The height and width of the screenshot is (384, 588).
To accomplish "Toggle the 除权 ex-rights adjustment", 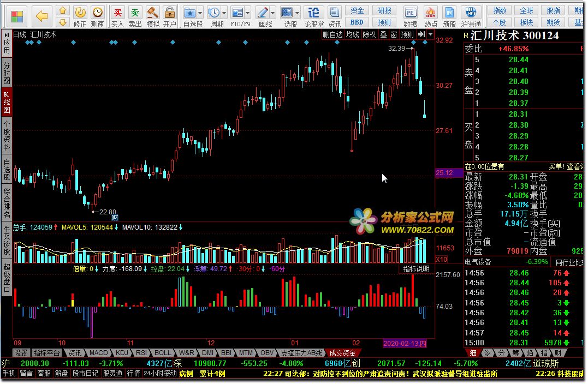I will [x=370, y=34].
